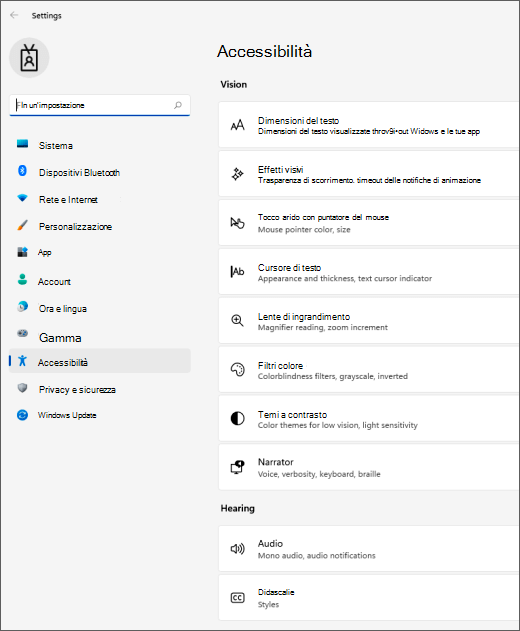Click the mouse pointer and touch icon
The height and width of the screenshot is (631, 520).
pos(237,223)
